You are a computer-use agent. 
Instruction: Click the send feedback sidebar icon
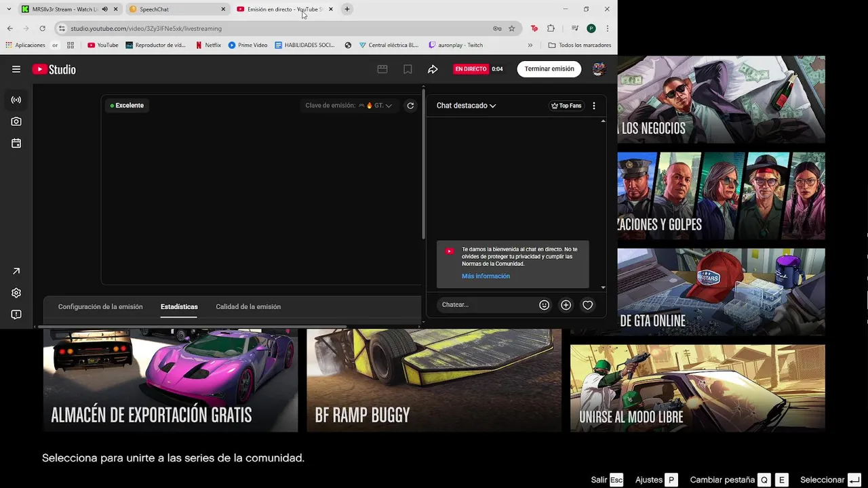click(x=16, y=314)
